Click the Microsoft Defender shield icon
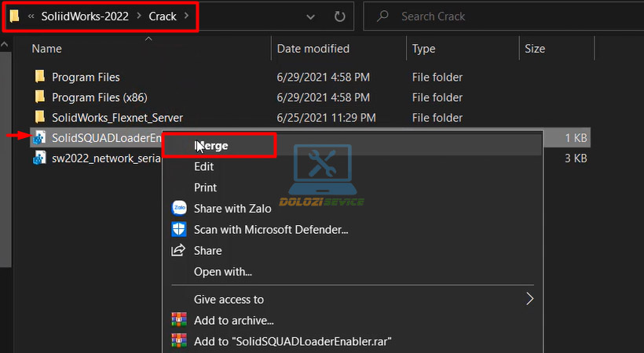The width and height of the screenshot is (644, 353). click(178, 229)
